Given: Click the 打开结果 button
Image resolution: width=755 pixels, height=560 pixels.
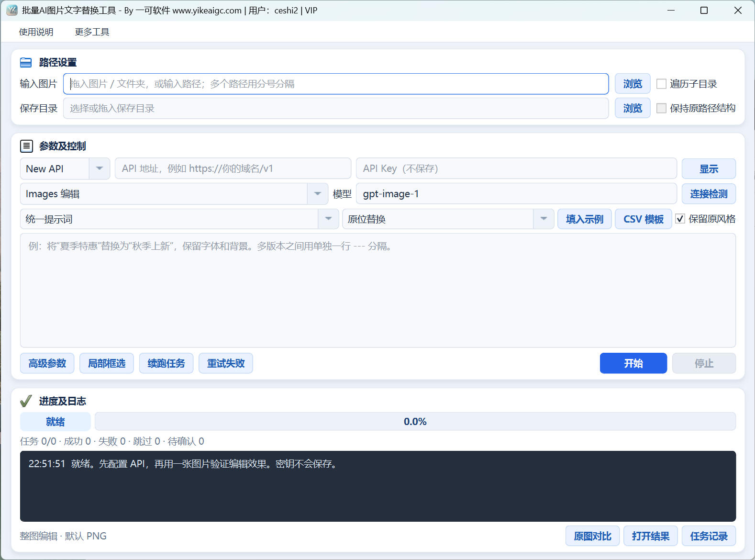Looking at the screenshot, I should (651, 536).
